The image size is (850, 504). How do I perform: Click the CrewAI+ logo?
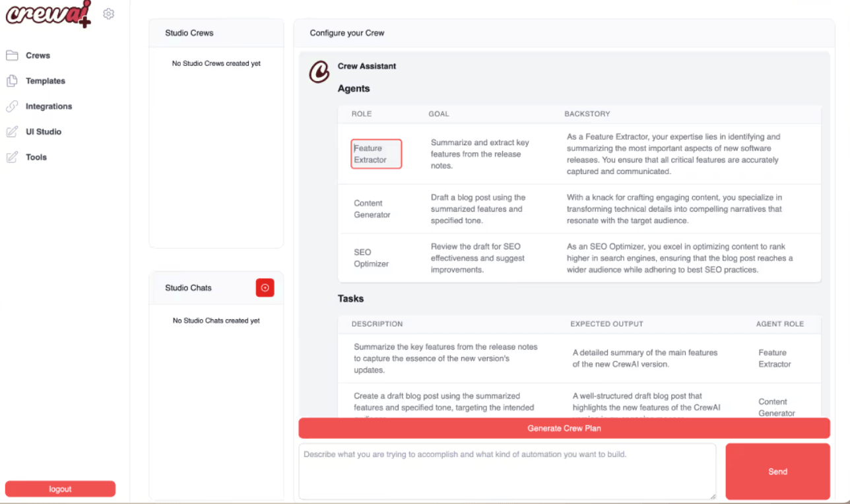tap(48, 15)
